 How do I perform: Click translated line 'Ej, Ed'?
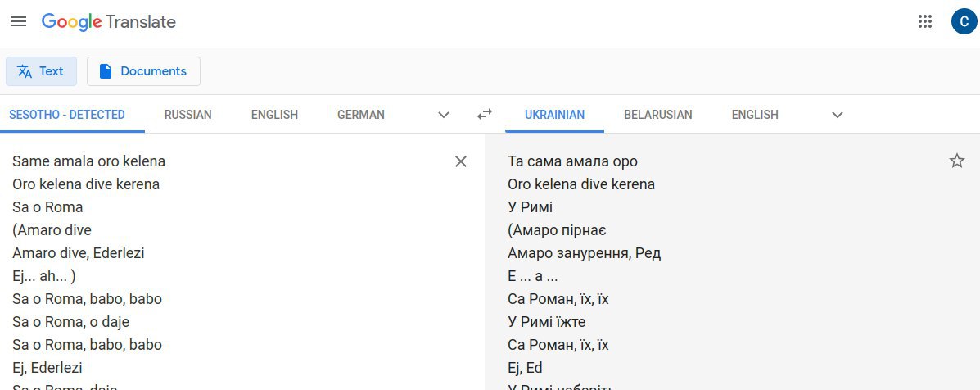click(525, 368)
